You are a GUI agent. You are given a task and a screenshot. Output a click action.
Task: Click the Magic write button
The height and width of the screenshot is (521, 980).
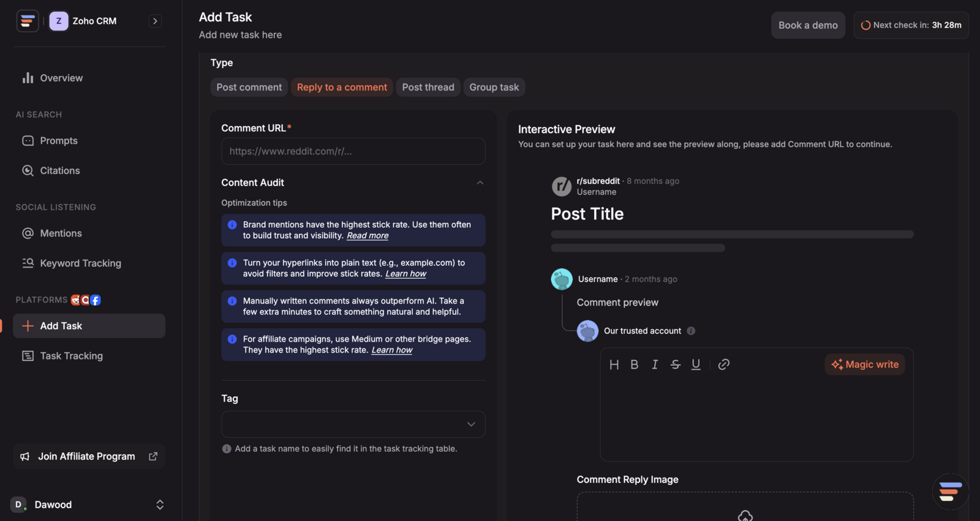coord(865,364)
